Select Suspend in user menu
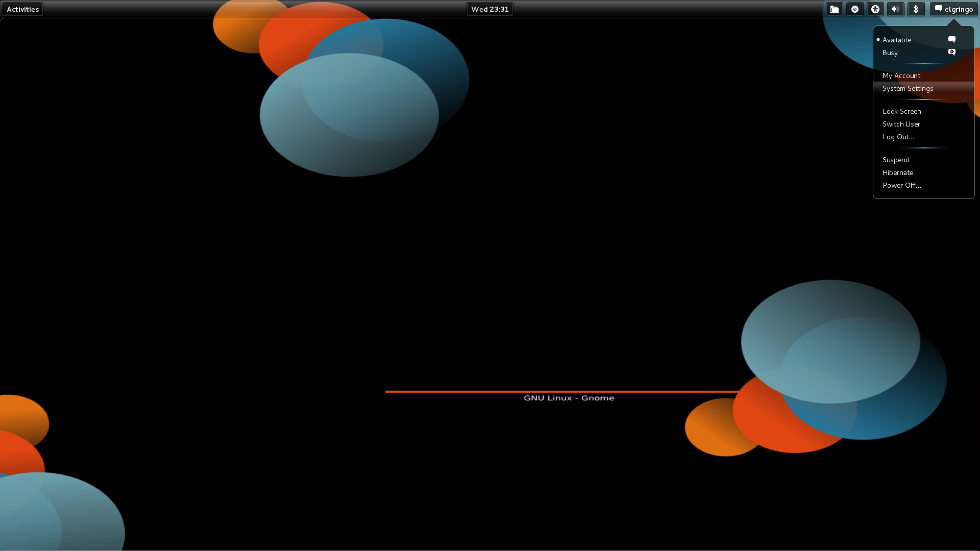Image resolution: width=980 pixels, height=551 pixels. 923,160
